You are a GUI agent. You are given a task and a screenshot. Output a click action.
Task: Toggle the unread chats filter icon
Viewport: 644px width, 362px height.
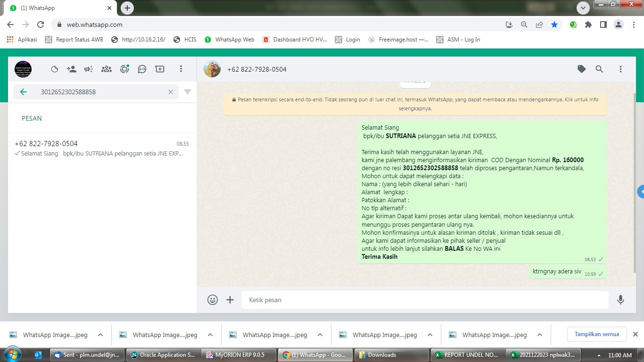pyautogui.click(x=188, y=92)
